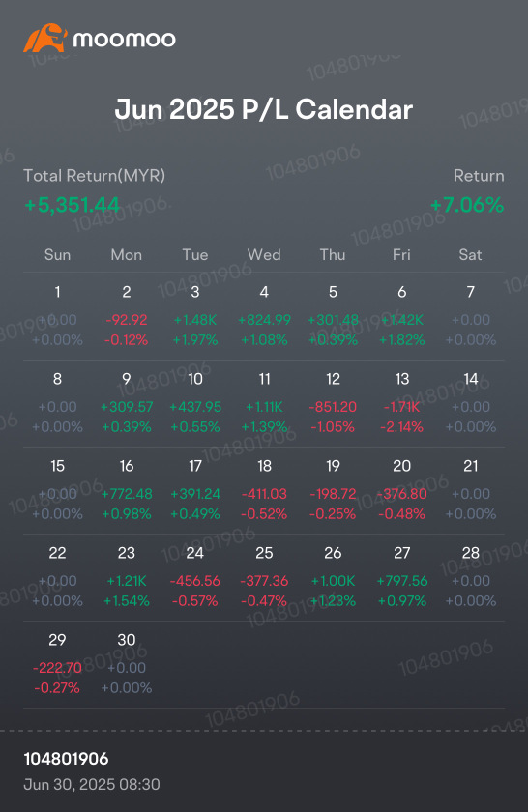Select the Jun 2025 P/L Calendar title
This screenshot has height=812, width=528.
tap(264, 109)
